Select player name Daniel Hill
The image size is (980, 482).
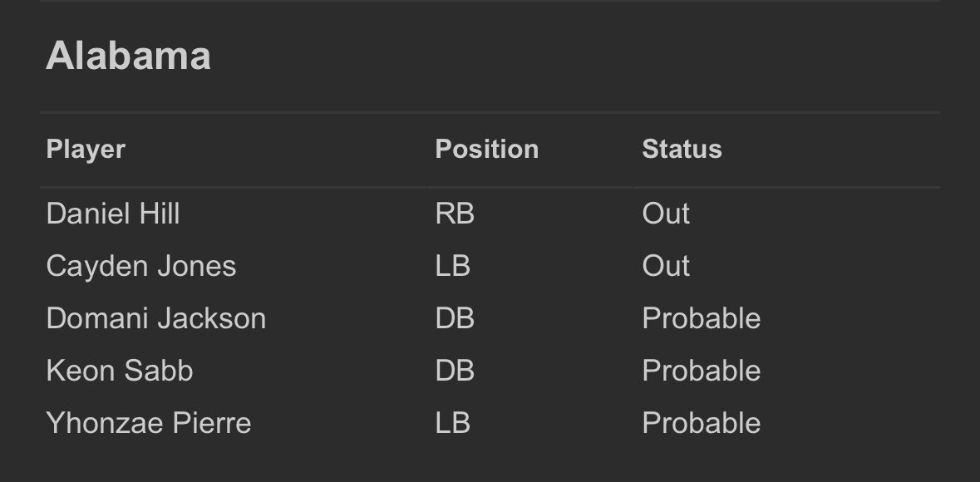[113, 214]
